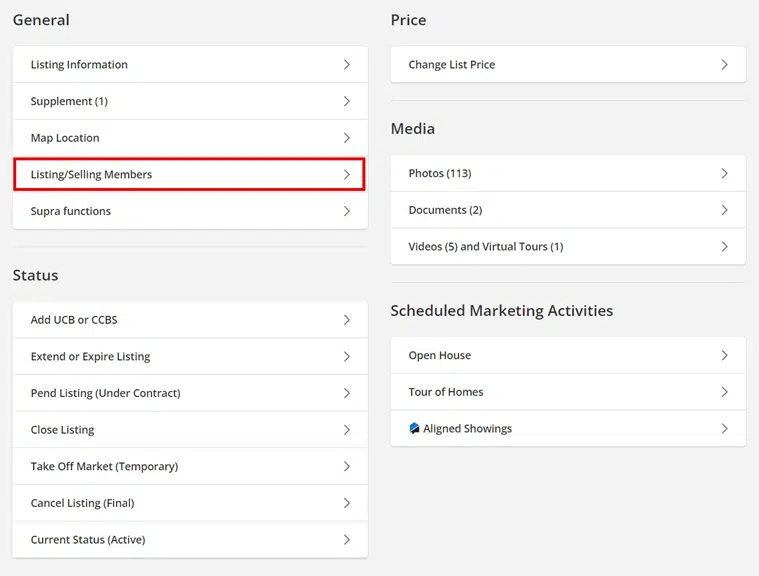The width and height of the screenshot is (759, 576).
Task: Click the Close Listing chevron arrow
Action: (347, 430)
